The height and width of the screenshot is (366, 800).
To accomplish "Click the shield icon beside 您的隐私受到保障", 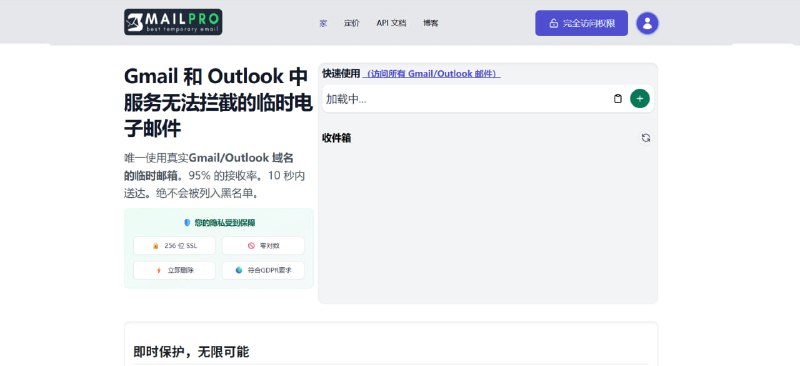I will point(187,223).
